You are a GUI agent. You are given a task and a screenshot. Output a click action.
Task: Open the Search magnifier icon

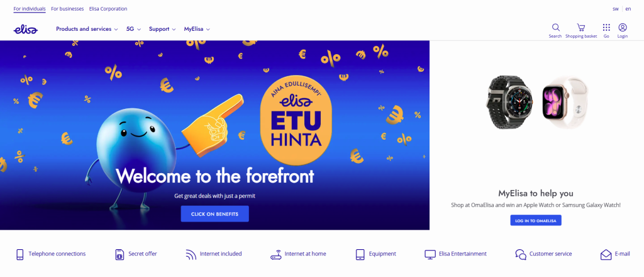click(x=555, y=28)
